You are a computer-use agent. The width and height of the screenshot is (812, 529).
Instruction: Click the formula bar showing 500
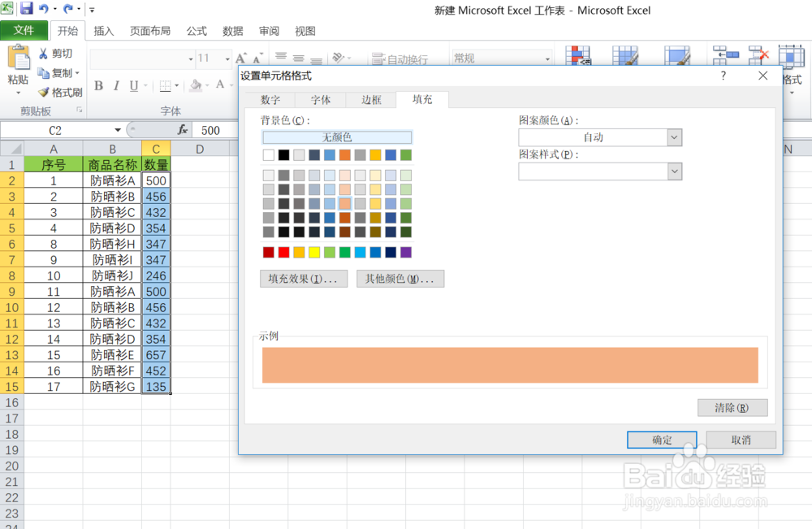[215, 130]
